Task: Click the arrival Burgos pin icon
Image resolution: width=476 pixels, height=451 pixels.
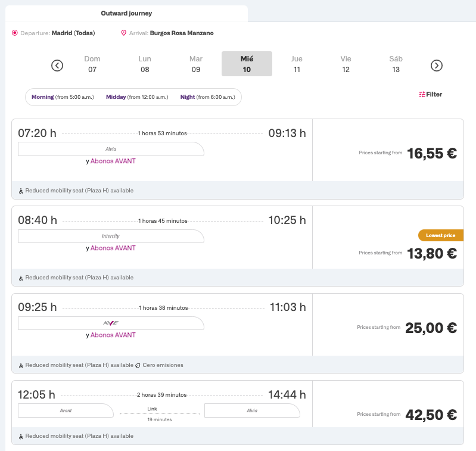Action: click(124, 33)
